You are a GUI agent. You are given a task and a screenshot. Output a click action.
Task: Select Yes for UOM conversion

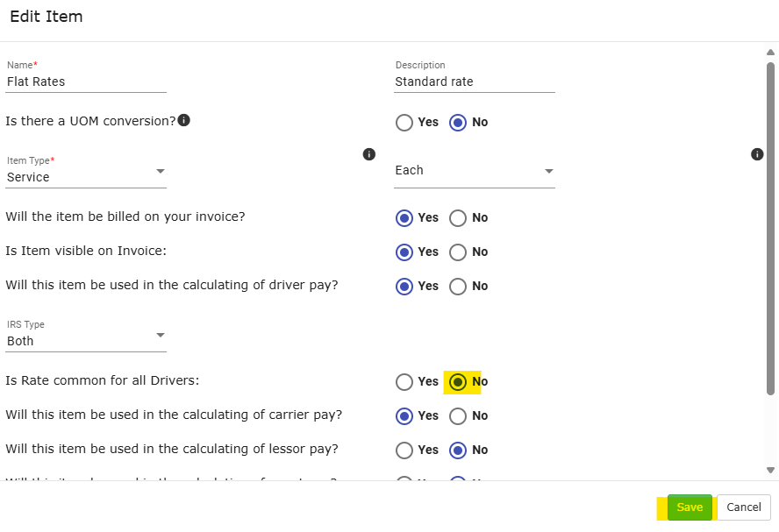[404, 123]
